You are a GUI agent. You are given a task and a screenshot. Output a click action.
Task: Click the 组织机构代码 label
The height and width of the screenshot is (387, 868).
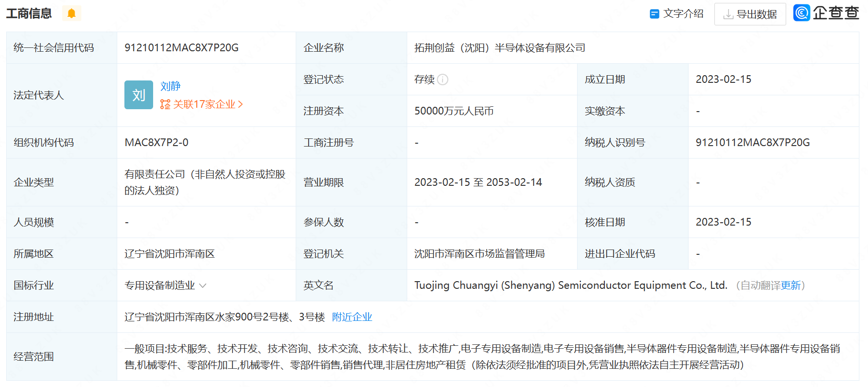coord(44,143)
